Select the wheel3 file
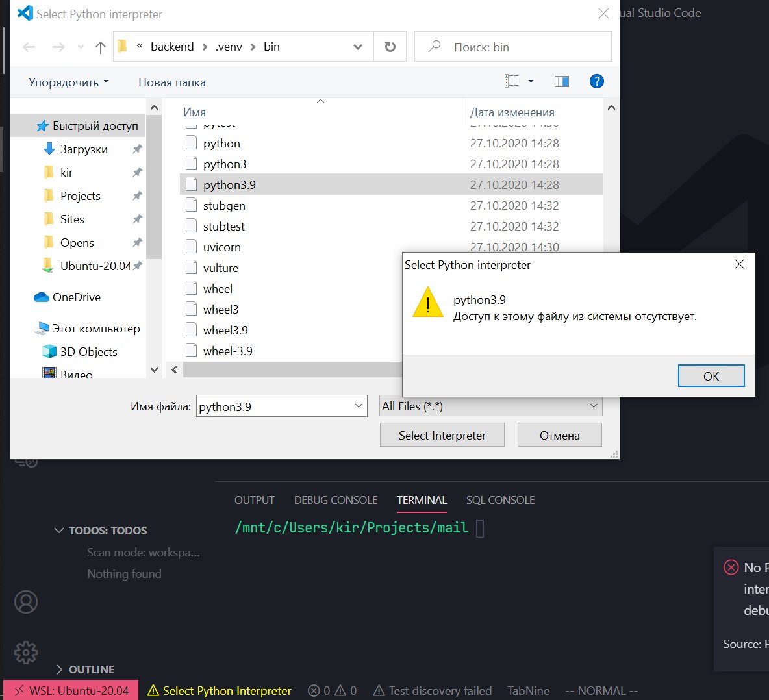Screen dimensions: 769x700 [221, 309]
